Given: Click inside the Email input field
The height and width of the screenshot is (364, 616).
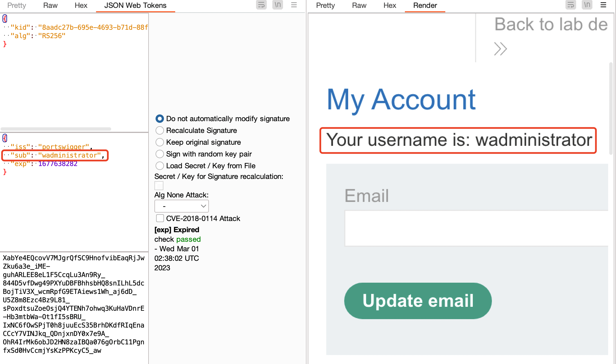Looking at the screenshot, I should (476, 228).
